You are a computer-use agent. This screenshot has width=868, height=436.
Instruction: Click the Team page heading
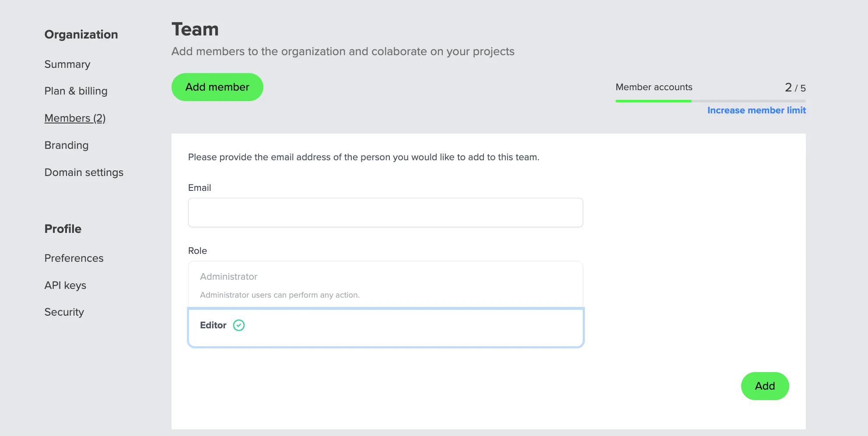coord(195,29)
